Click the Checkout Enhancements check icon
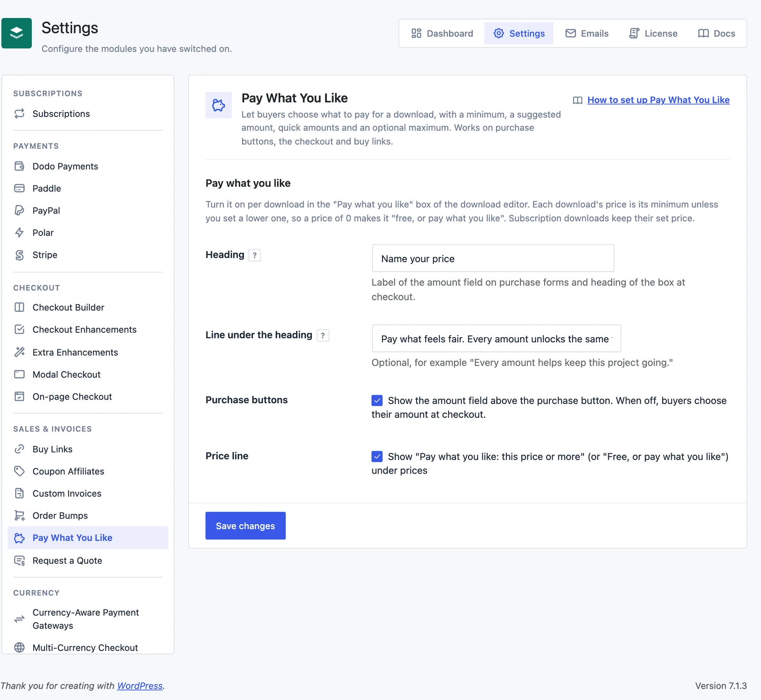761x700 pixels. click(20, 330)
